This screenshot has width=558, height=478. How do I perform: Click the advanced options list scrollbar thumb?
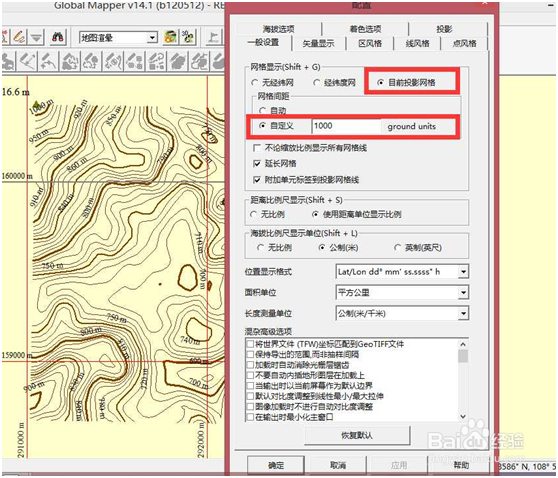point(463,356)
